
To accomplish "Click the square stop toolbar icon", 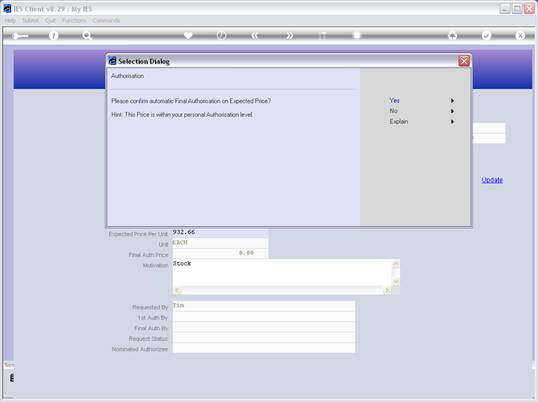I will tap(357, 35).
